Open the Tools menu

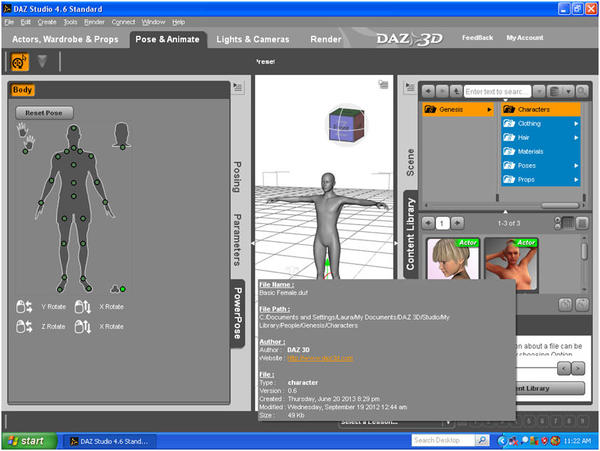coord(70,22)
